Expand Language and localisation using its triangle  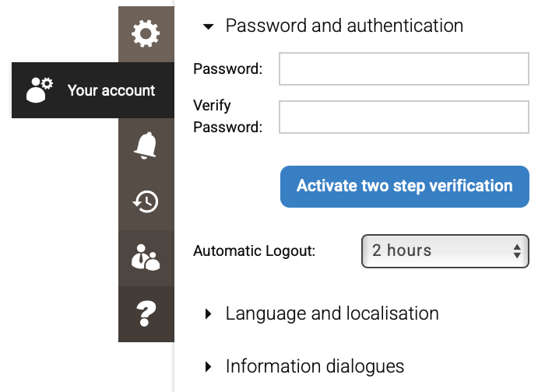[208, 314]
